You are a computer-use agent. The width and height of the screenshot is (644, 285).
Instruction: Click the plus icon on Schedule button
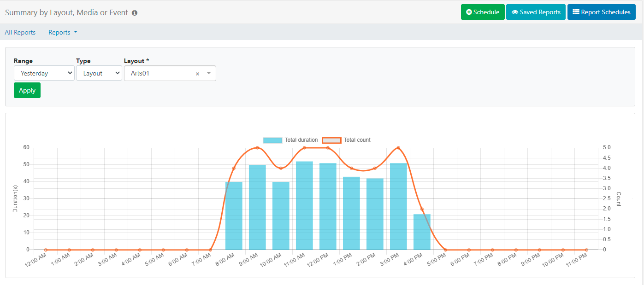click(469, 12)
